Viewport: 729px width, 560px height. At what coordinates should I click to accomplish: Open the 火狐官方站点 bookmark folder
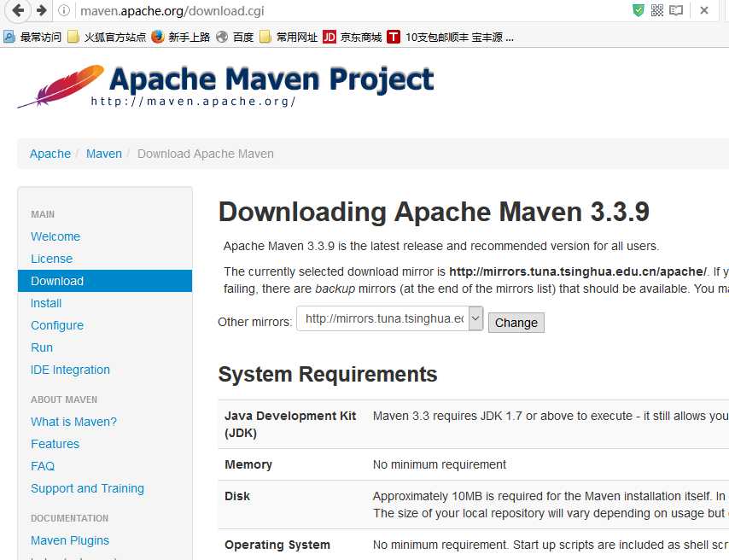tap(107, 37)
